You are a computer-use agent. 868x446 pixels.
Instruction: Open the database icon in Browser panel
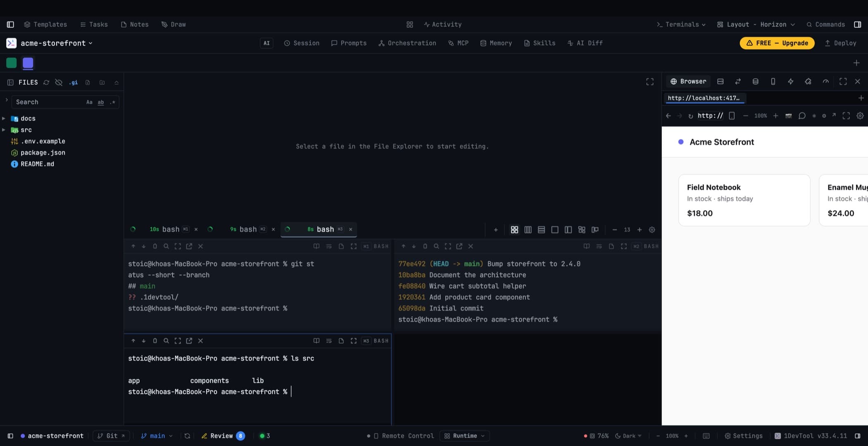click(x=755, y=82)
